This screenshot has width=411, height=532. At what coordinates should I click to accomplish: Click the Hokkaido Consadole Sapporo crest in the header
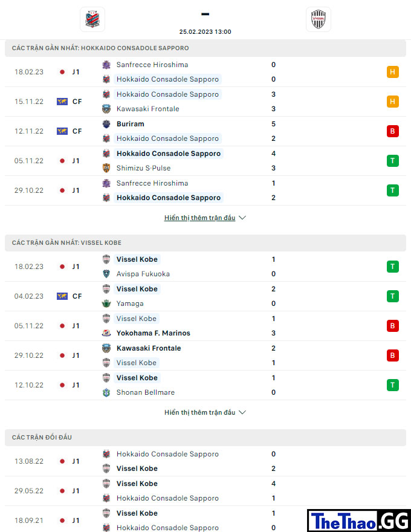[92, 19]
